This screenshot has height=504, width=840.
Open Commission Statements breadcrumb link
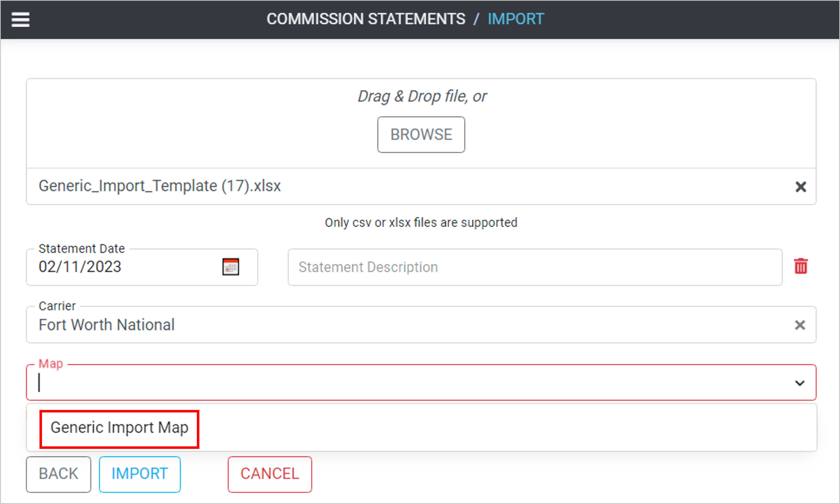pos(366,19)
